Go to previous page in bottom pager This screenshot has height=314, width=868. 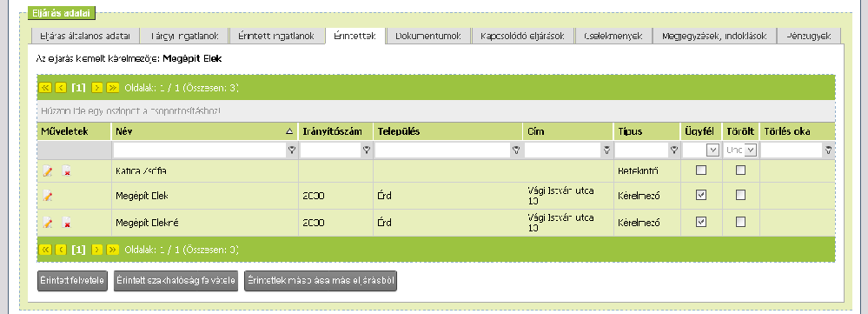[x=61, y=250]
